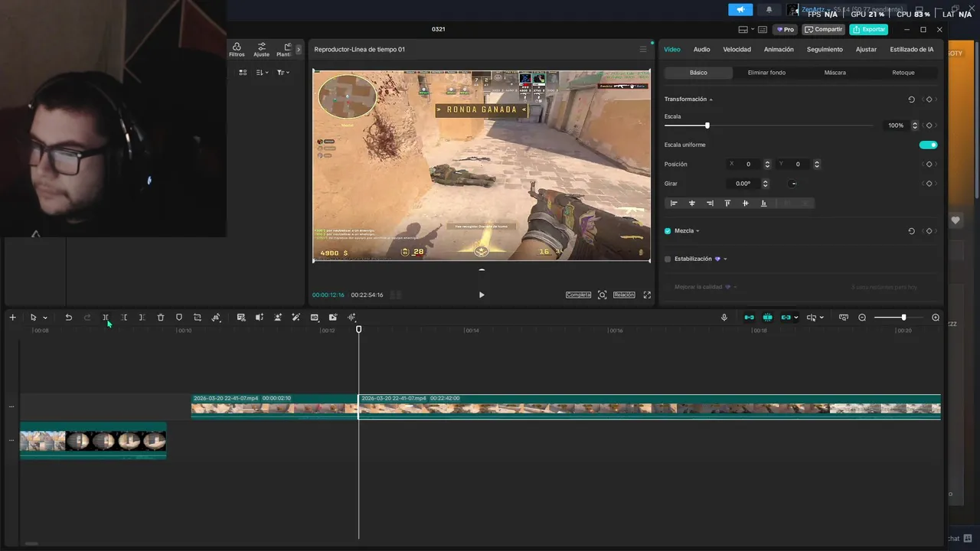
Task: Trim left of playhead with bracket icon
Action: pos(124,318)
